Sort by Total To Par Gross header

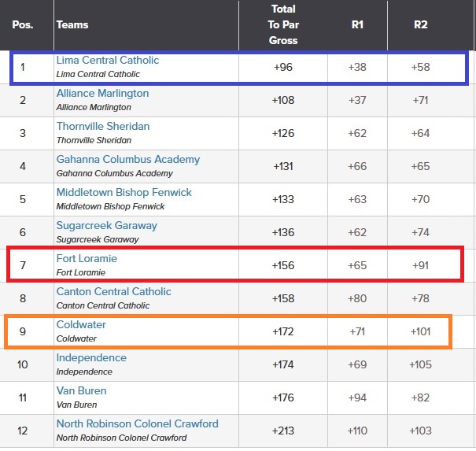click(x=283, y=24)
